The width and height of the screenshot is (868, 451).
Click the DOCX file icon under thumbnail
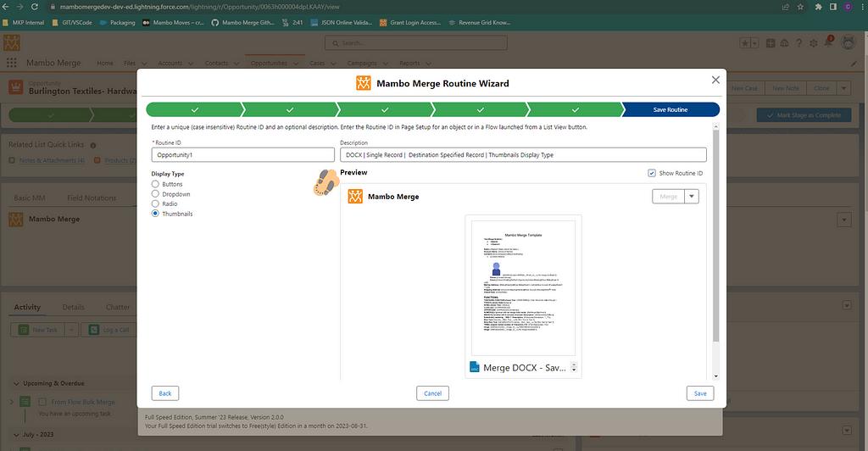point(474,368)
